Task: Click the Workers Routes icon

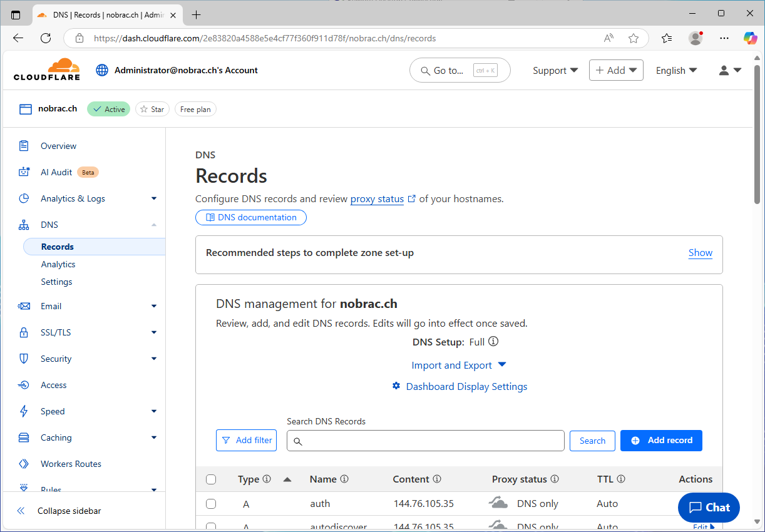Action: [x=24, y=464]
